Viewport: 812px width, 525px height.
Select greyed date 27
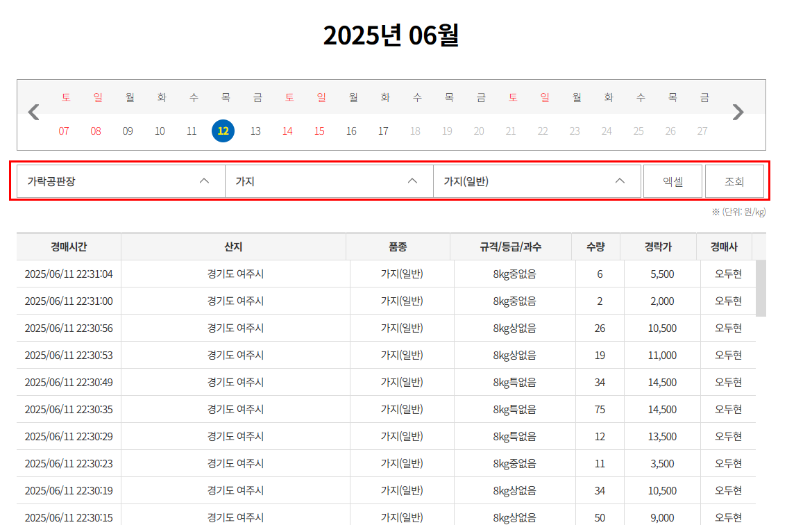702,131
